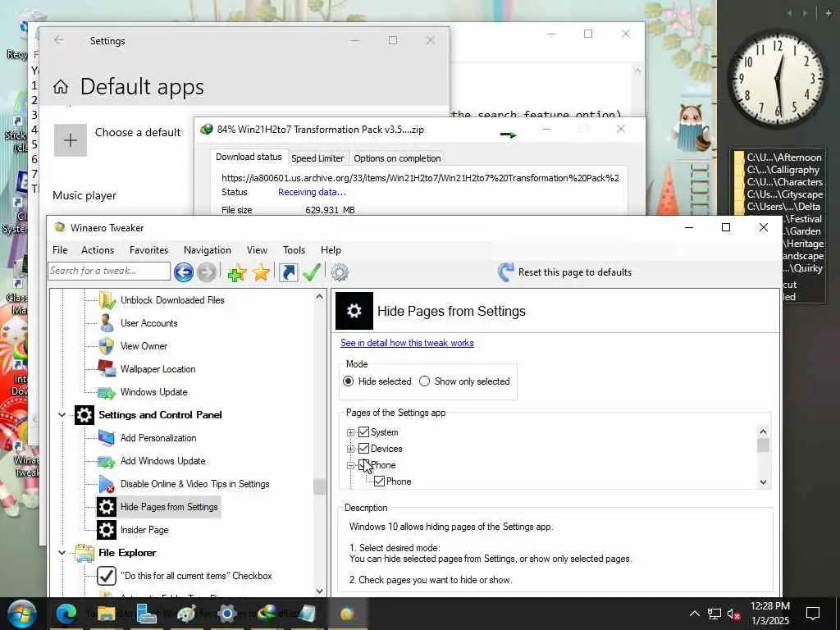The image size is (840, 630).
Task: Click Choose a default plus button in Settings
Action: pyautogui.click(x=71, y=140)
